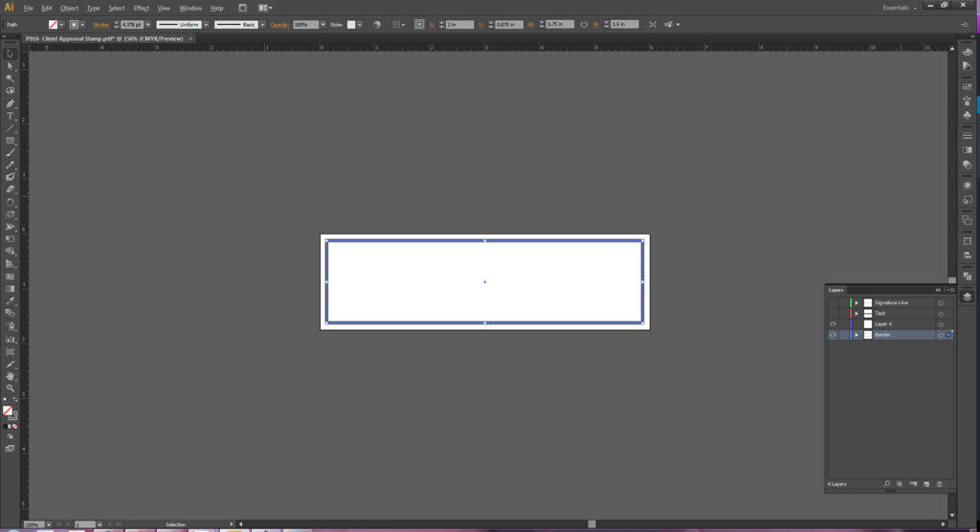Click target circle for Layer 4
This screenshot has width=980, height=532.
[x=941, y=323]
